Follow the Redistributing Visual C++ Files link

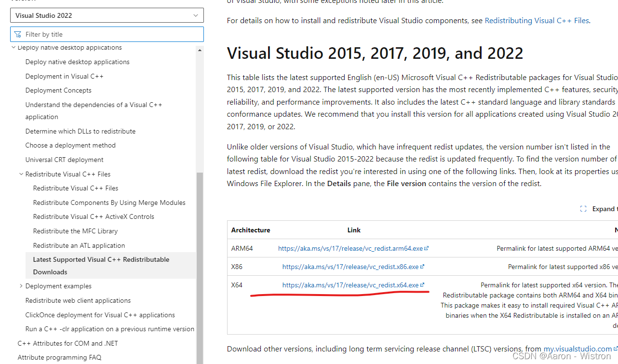537,20
